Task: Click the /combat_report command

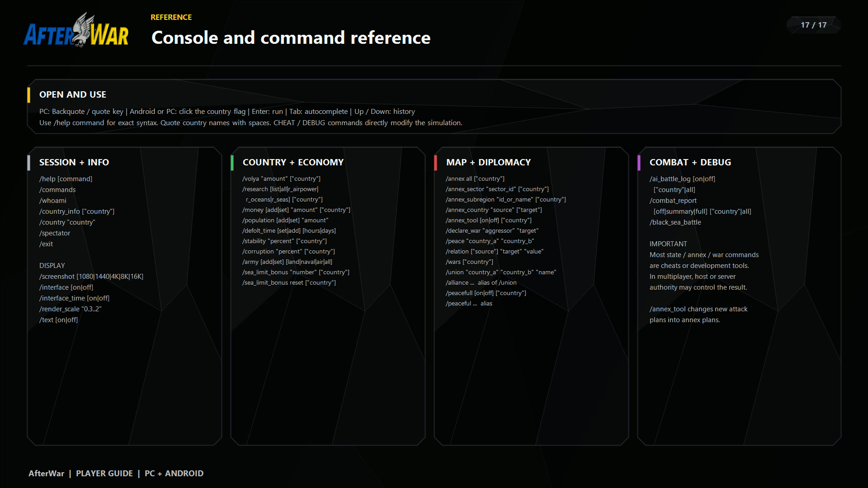Action: click(673, 201)
